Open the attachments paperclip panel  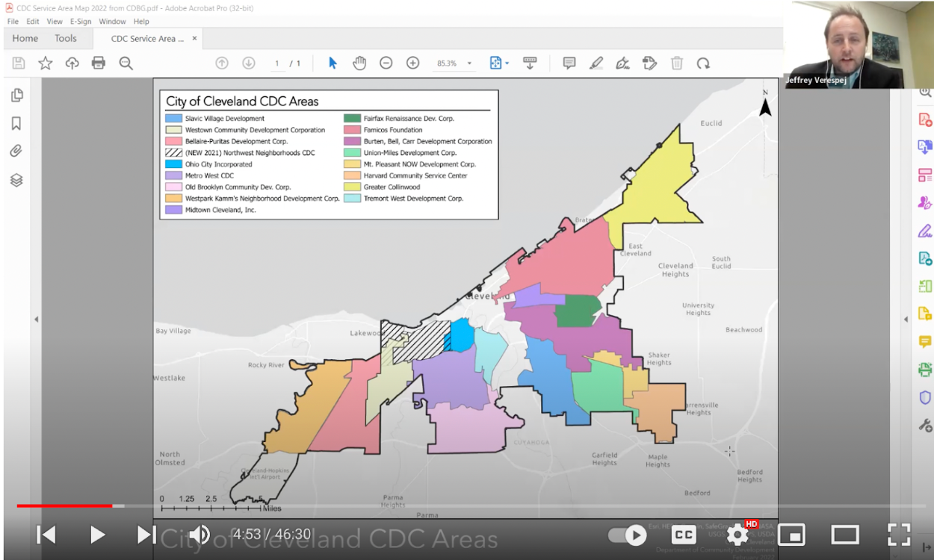click(16, 152)
